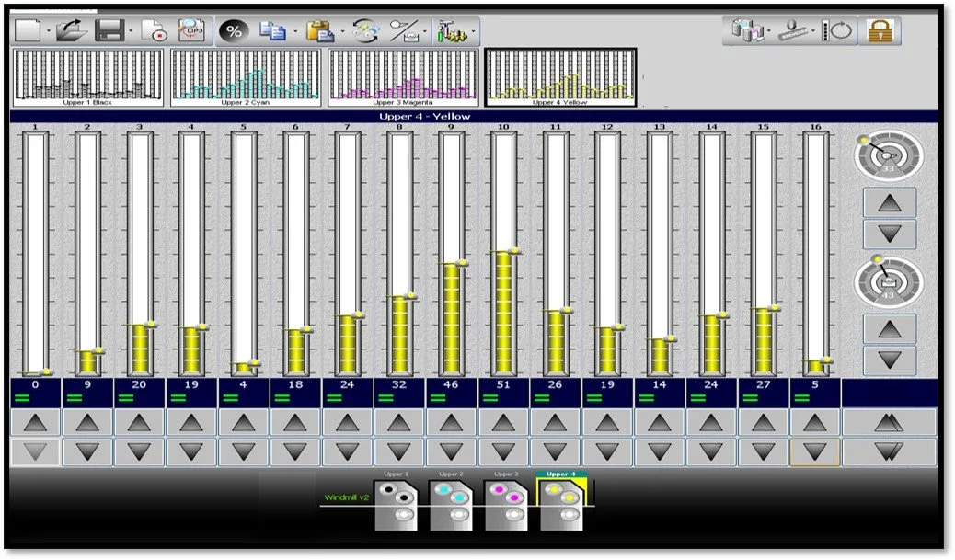
Task: Toggle the gold padlock lock button
Action: 880,30
